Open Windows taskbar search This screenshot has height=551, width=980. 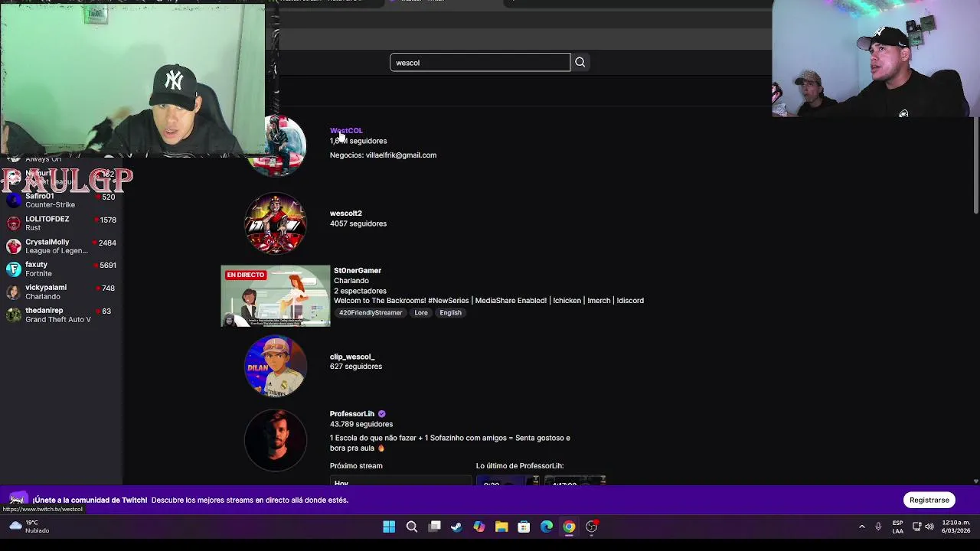click(412, 527)
